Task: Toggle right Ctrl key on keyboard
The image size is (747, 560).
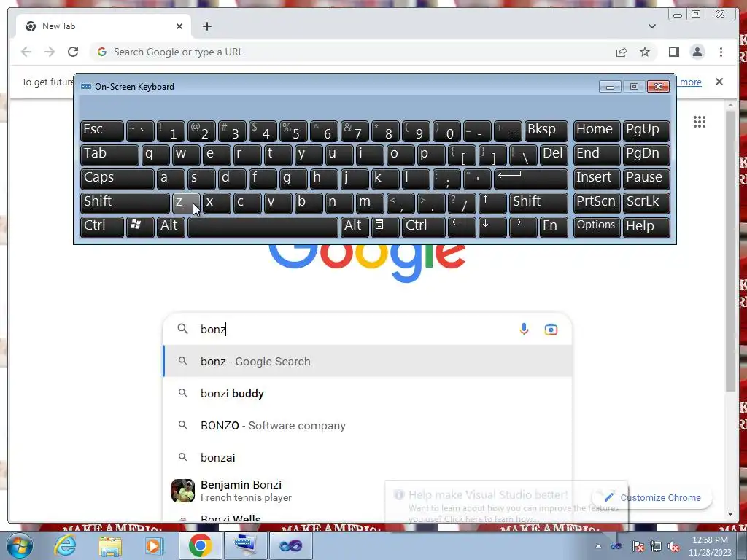Action: [x=424, y=227]
